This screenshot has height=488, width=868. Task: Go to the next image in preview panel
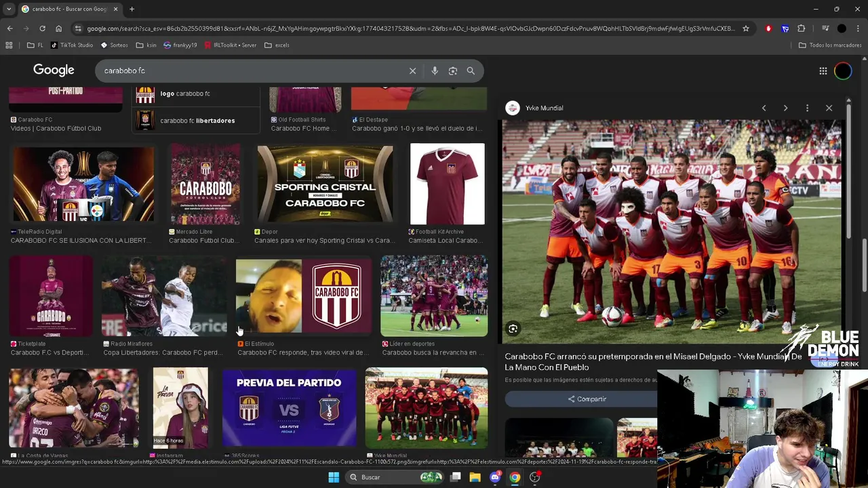point(785,108)
